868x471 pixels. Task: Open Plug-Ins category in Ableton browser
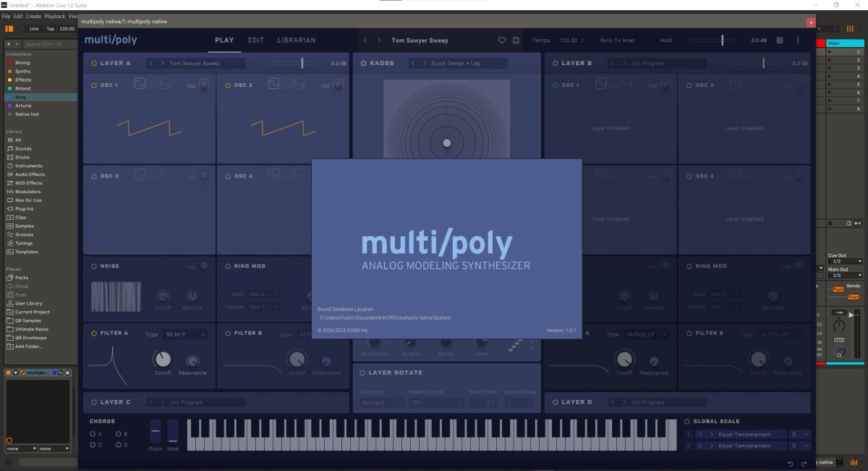click(x=25, y=208)
